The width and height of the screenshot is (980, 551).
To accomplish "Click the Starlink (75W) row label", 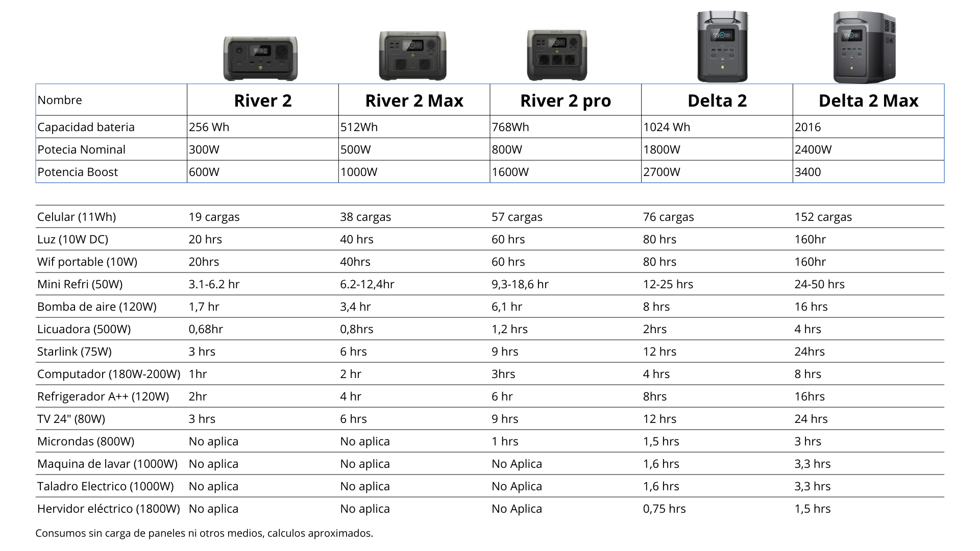I will click(75, 352).
